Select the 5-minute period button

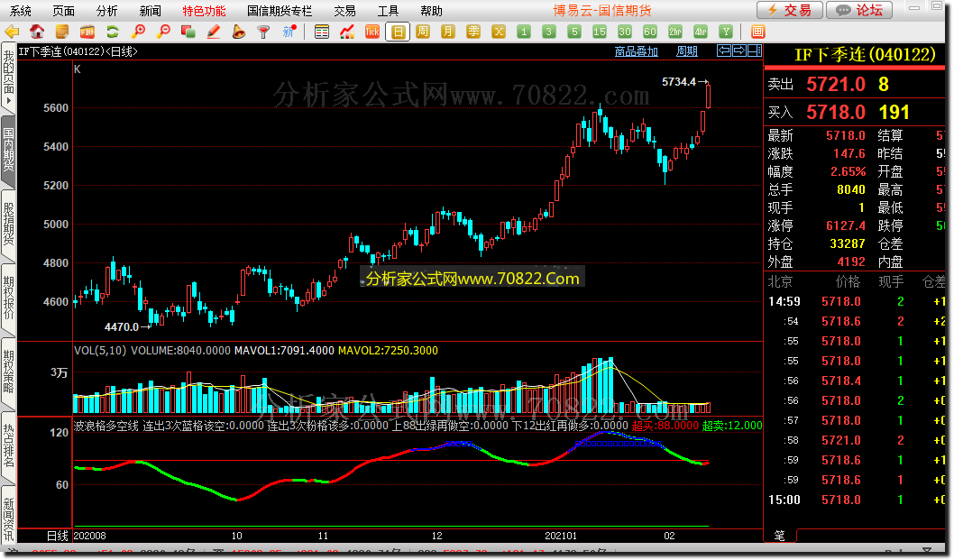(x=574, y=32)
